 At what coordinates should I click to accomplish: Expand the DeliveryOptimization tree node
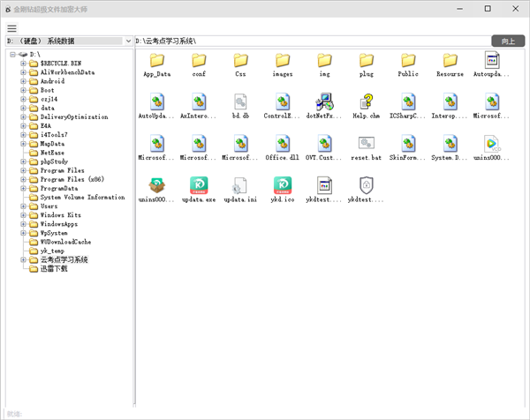(23, 116)
